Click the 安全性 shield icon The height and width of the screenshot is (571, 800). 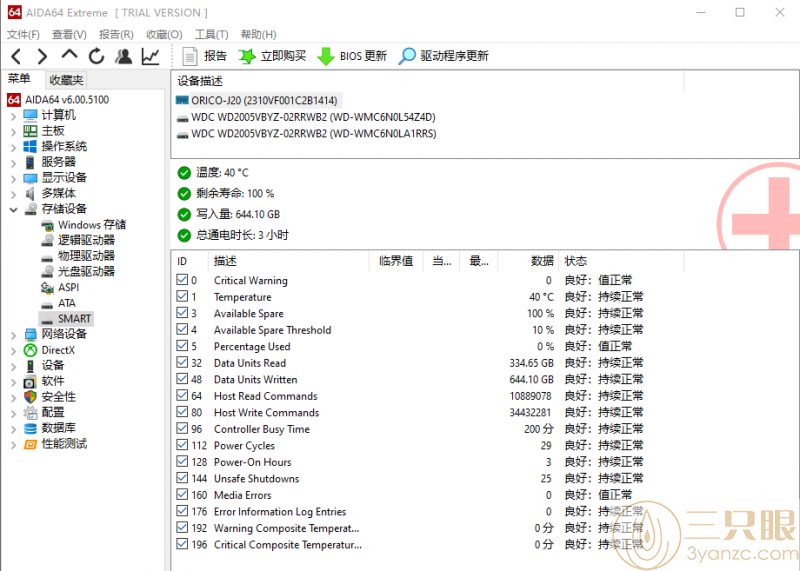[30, 397]
